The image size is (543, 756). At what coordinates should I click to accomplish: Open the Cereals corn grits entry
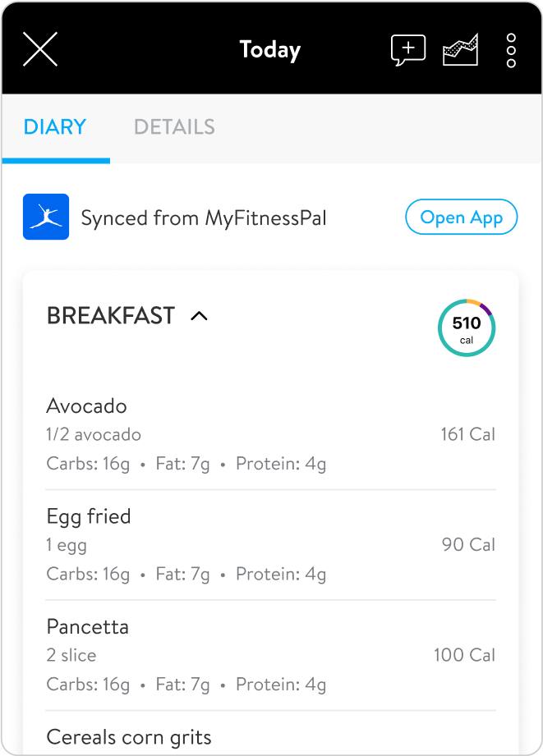(129, 737)
